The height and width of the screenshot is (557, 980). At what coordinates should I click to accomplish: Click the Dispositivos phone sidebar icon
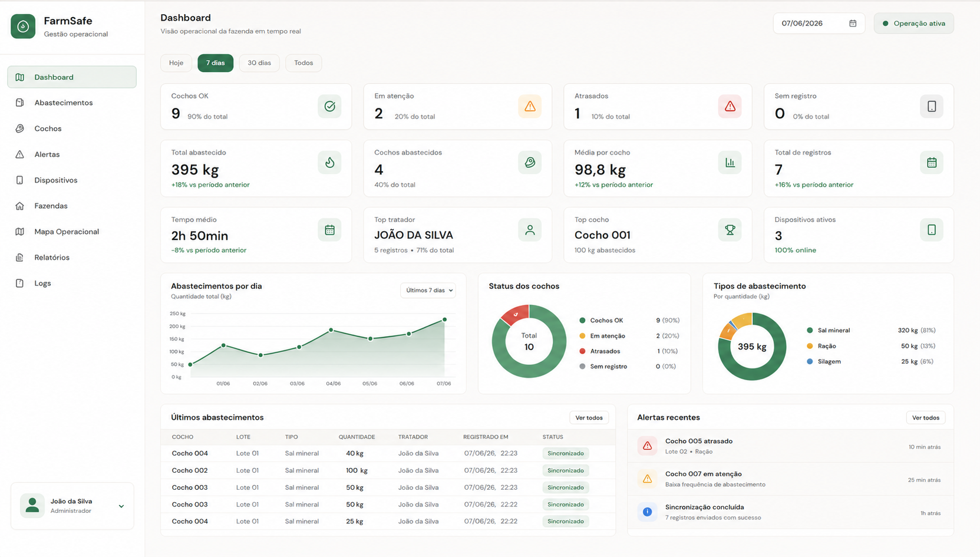(x=20, y=180)
